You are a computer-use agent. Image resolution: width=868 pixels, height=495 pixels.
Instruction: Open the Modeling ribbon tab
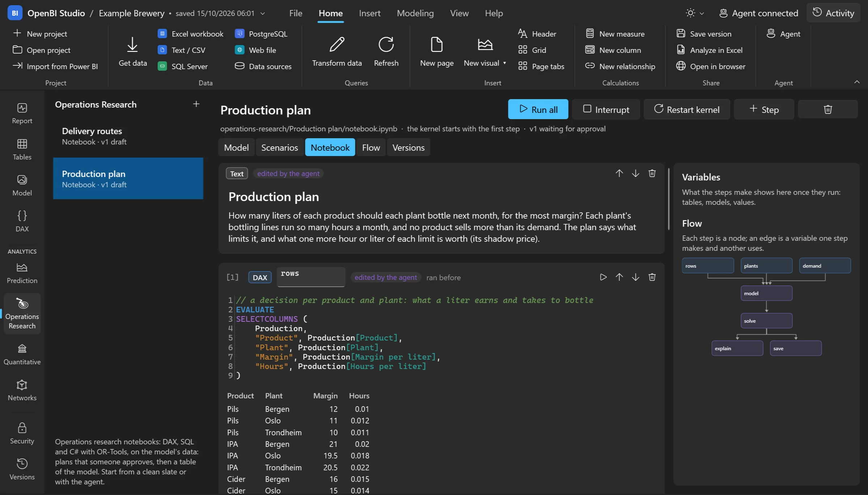pyautogui.click(x=415, y=13)
